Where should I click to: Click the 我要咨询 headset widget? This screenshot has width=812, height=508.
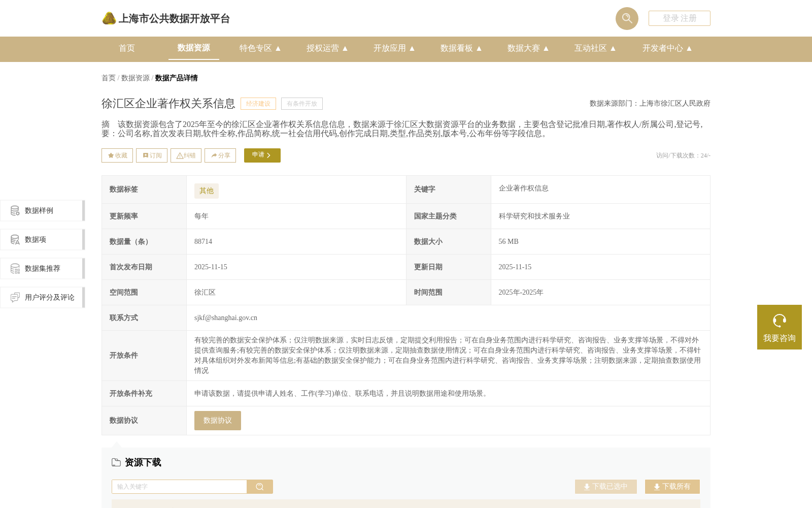click(x=780, y=327)
